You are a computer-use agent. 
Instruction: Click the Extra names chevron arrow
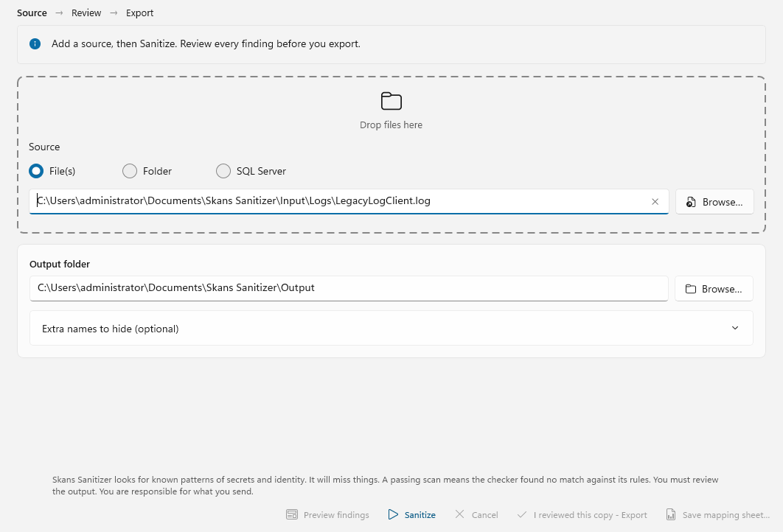coord(734,328)
